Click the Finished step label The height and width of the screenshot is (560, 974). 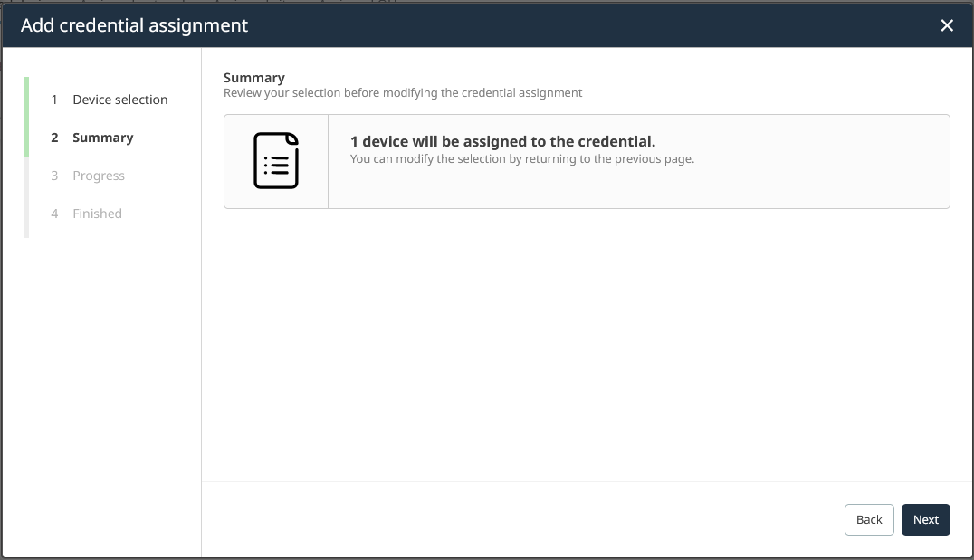click(x=97, y=214)
